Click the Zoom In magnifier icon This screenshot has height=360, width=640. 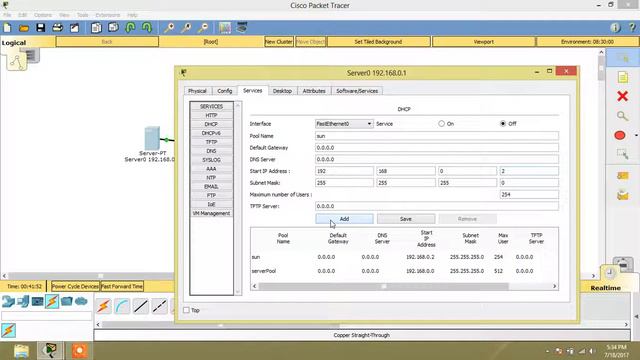169,28
